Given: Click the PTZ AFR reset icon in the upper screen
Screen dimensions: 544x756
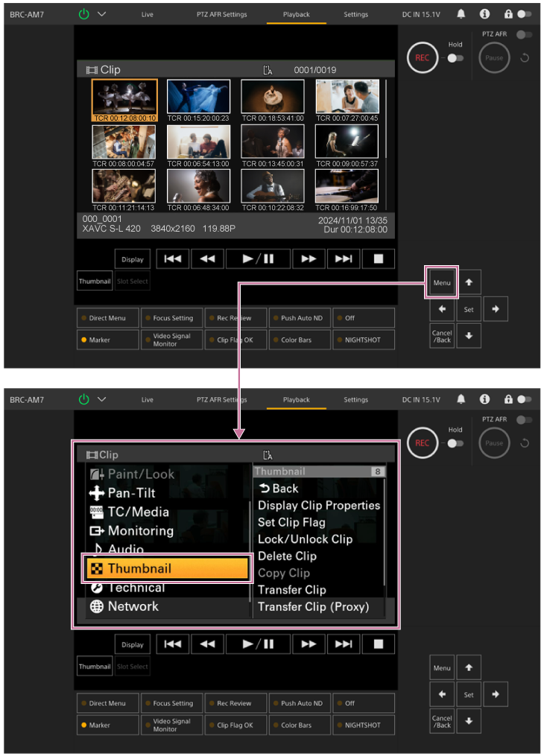Looking at the screenshot, I should (525, 58).
